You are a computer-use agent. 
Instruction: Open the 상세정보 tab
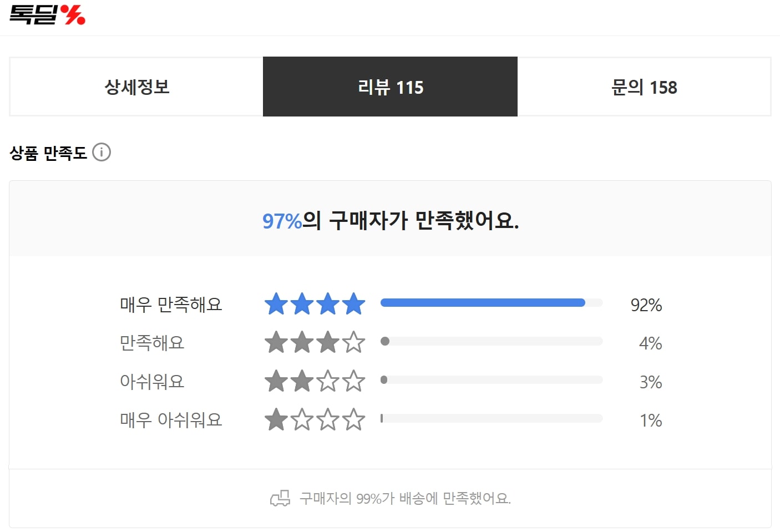[136, 87]
